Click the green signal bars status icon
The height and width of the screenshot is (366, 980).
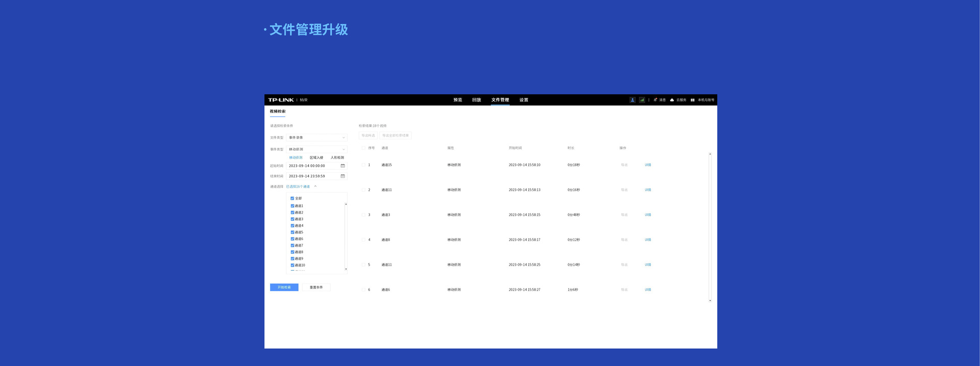tap(642, 100)
